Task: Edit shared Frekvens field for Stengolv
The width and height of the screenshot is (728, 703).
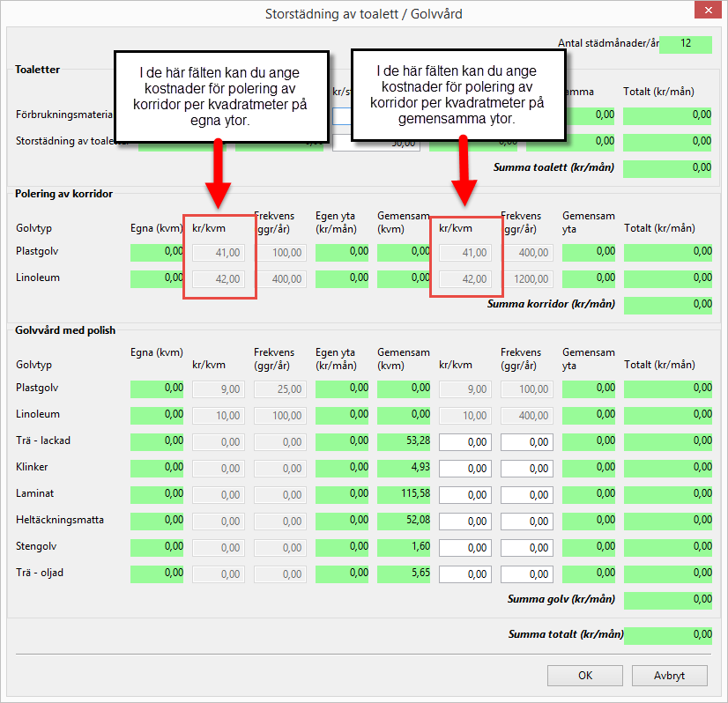Action: tap(527, 548)
